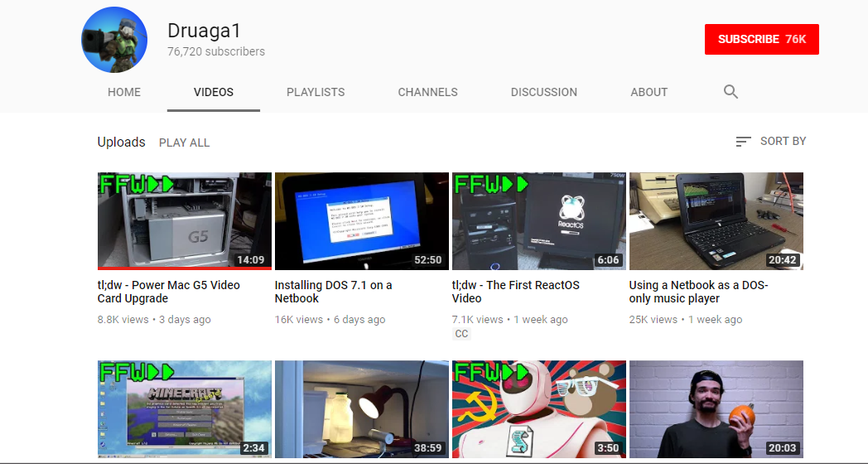Play the Power Mac G5 video thumbnail
This screenshot has width=868, height=464.
click(185, 221)
